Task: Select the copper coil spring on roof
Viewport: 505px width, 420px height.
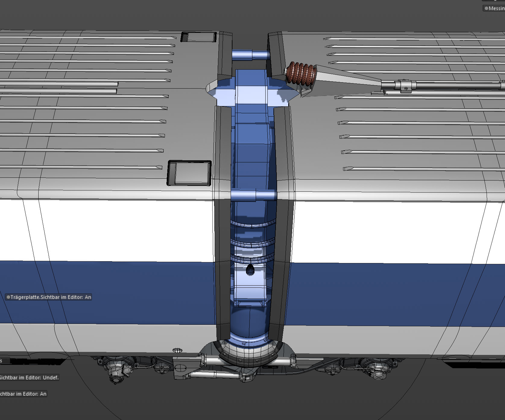Action: tap(301, 73)
